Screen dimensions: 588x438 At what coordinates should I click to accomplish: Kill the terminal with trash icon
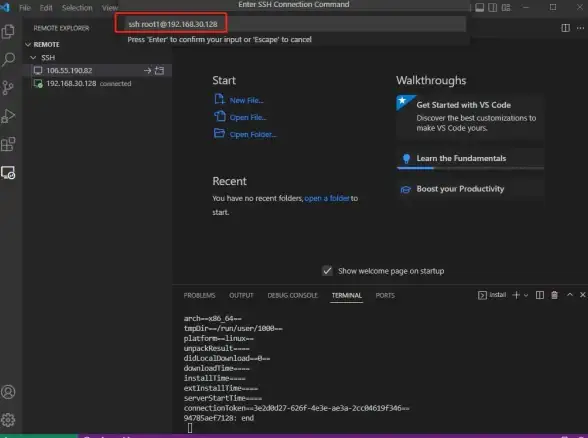554,295
